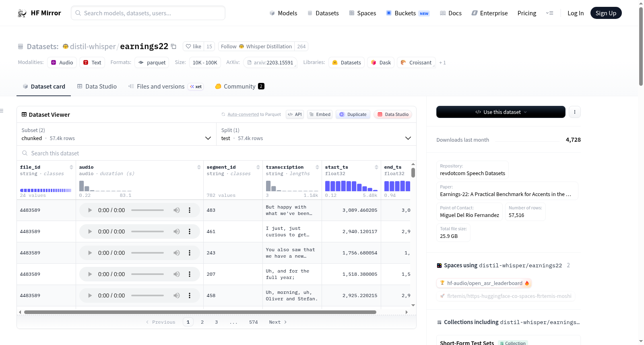Expand the Subset chunked dropdown
Screen dimensions: 644x345
(117, 134)
